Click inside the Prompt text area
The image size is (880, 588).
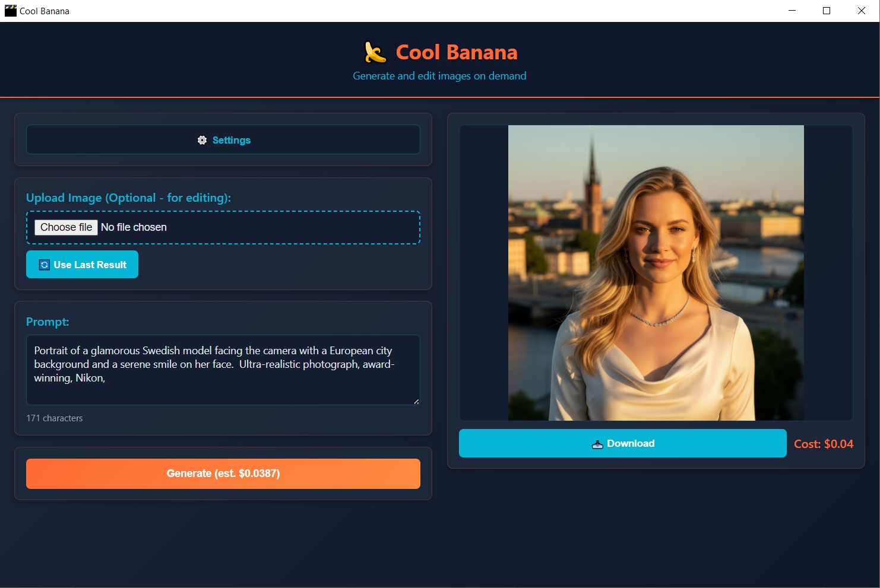click(x=223, y=370)
